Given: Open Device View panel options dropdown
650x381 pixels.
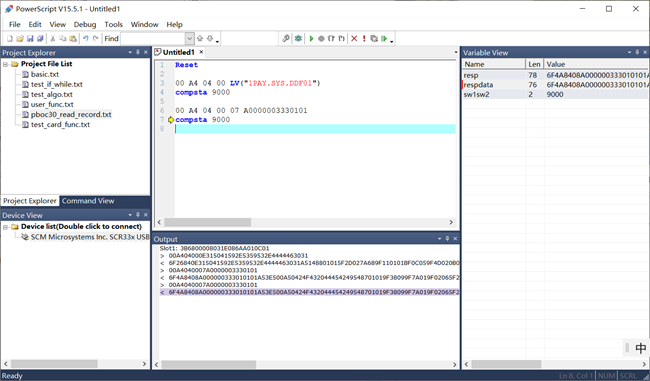Looking at the screenshot, I should tap(130, 215).
